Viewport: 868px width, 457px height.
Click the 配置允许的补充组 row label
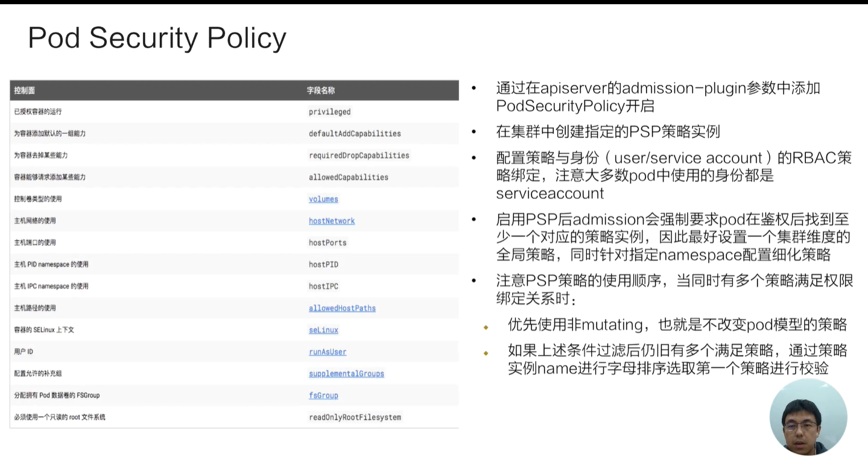(37, 373)
